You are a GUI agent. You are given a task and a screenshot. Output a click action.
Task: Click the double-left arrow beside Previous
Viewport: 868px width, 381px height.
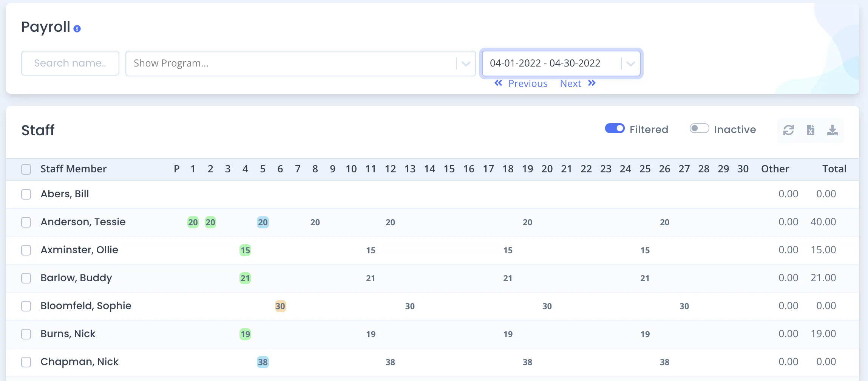point(498,83)
